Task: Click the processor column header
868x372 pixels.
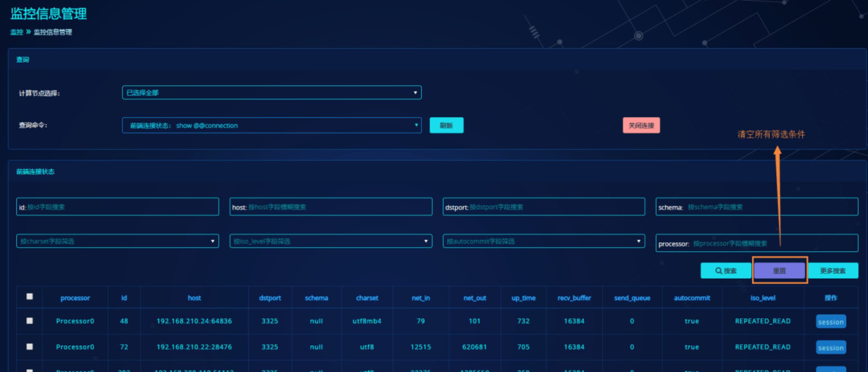Action: click(75, 298)
